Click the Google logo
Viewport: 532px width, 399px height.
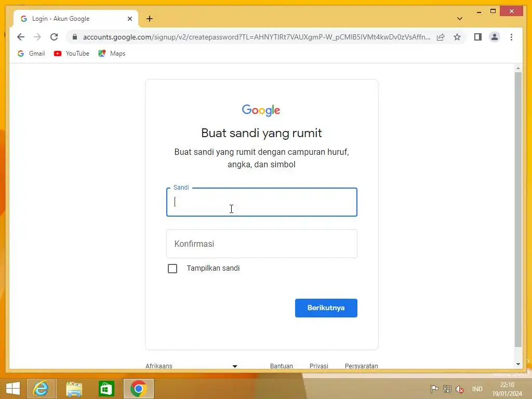pyautogui.click(x=261, y=110)
